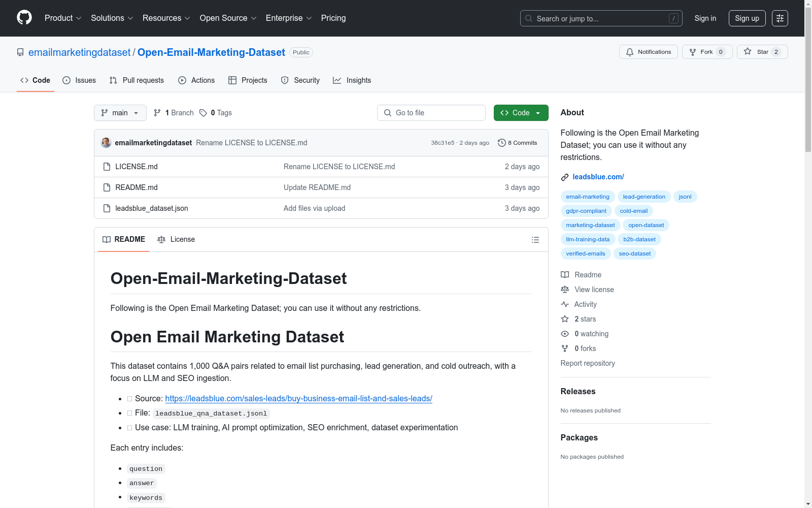The image size is (812, 508).
Task: Open the main branch selector dropdown
Action: coord(120,113)
